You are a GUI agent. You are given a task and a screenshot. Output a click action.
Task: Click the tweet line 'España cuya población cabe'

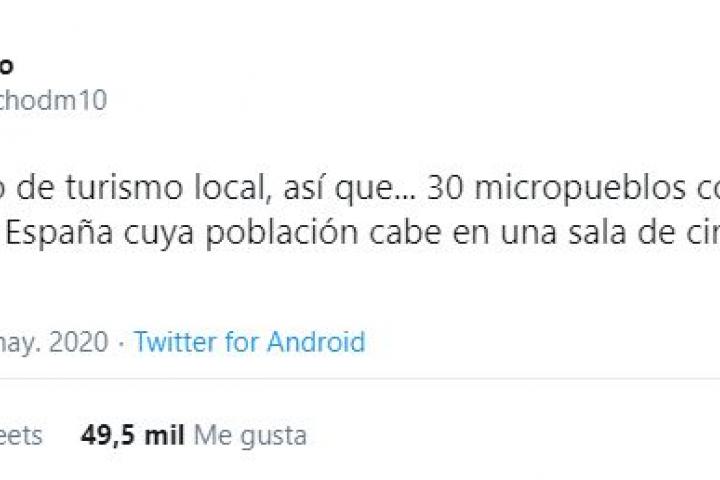pyautogui.click(x=360, y=233)
